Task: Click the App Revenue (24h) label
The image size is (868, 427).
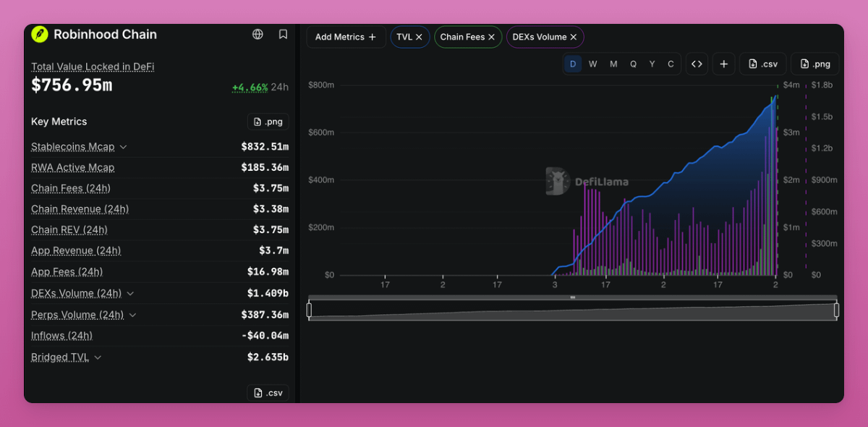Action: click(x=76, y=250)
